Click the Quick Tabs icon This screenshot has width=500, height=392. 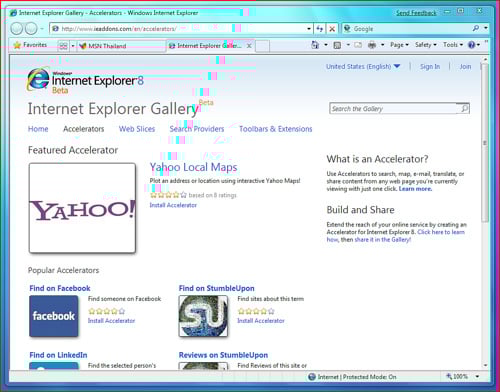63,46
